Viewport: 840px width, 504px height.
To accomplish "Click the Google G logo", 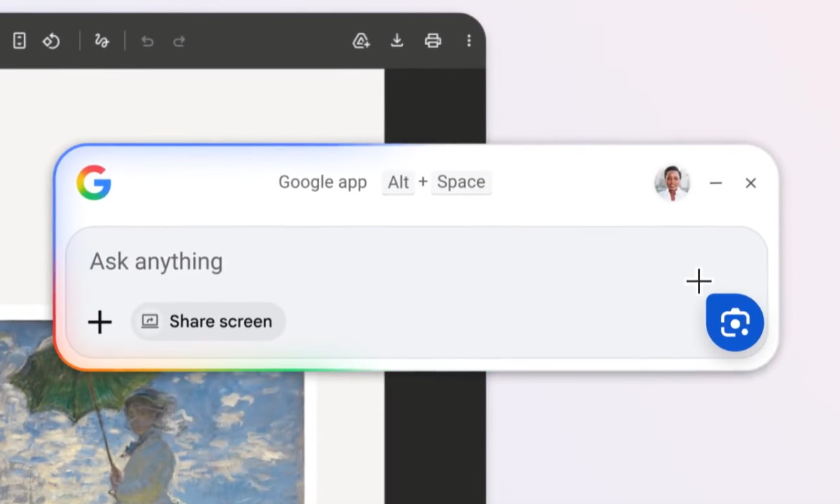I will click(94, 183).
